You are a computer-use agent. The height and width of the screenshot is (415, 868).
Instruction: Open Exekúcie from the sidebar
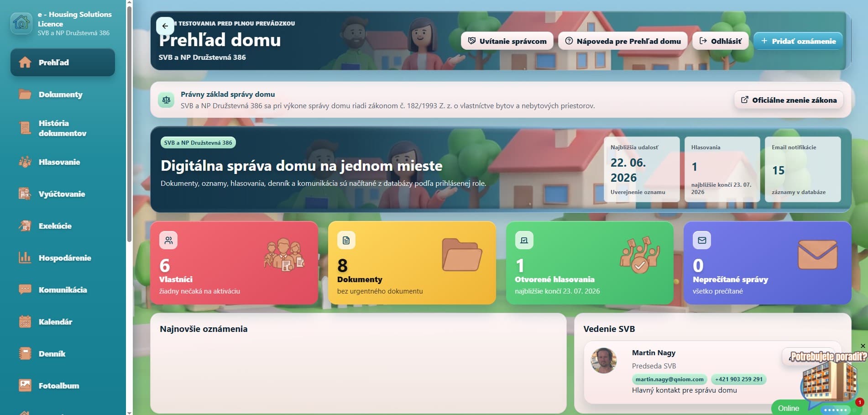[63, 226]
